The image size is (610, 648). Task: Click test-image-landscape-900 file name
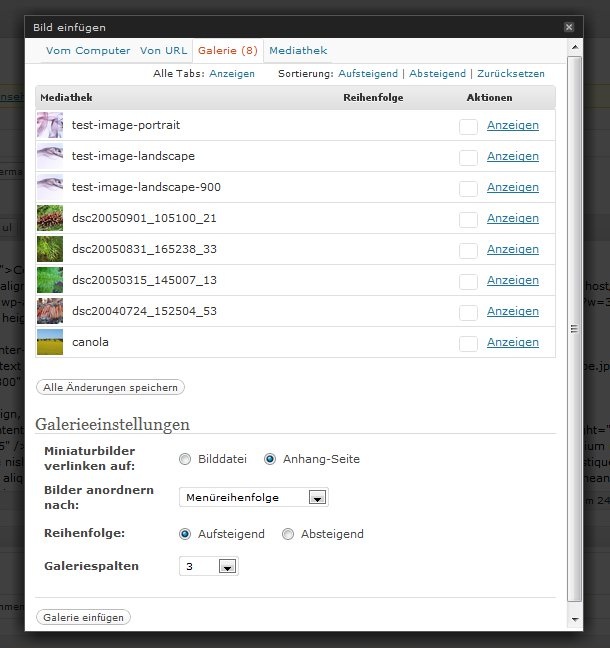tap(146, 187)
